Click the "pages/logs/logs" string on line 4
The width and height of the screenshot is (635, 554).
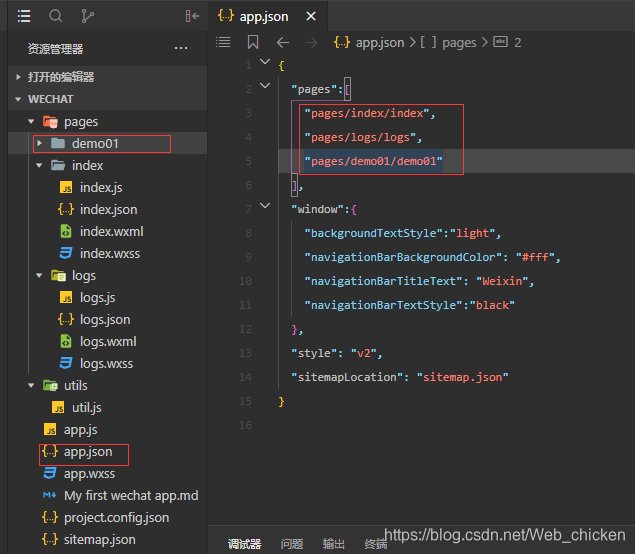(360, 137)
